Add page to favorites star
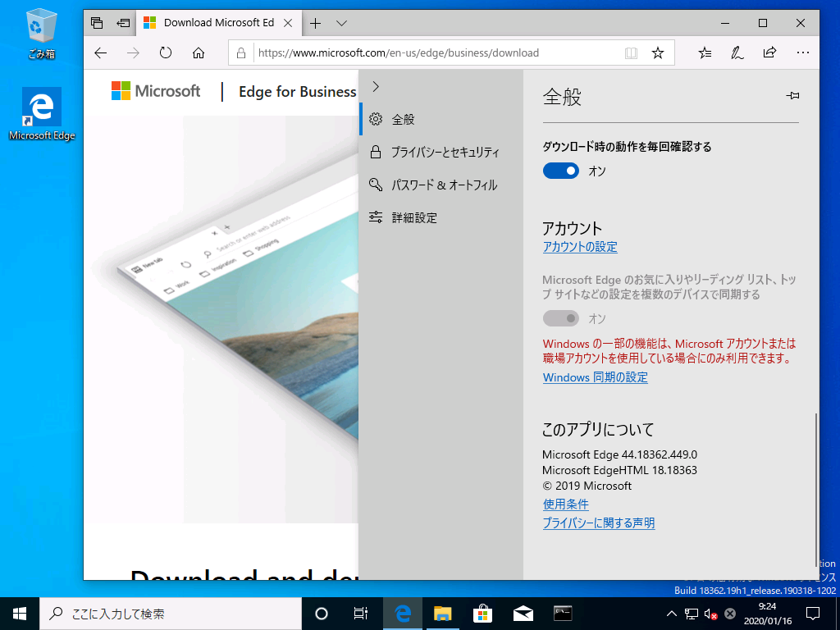This screenshot has width=840, height=630. 658,52
